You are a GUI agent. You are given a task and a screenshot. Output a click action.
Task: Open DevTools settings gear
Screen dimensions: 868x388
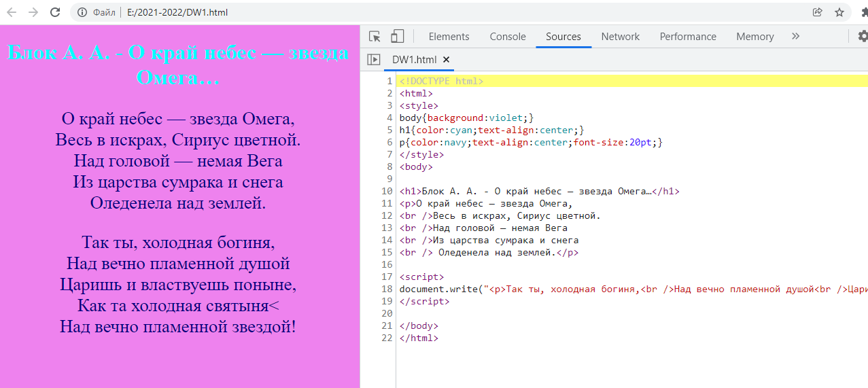pyautogui.click(x=862, y=37)
